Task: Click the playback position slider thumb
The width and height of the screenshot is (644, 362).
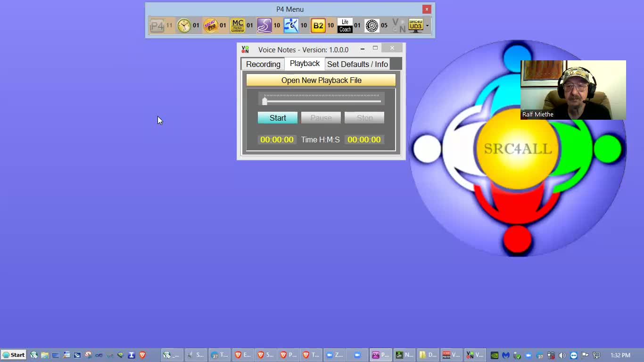Action: [x=264, y=101]
